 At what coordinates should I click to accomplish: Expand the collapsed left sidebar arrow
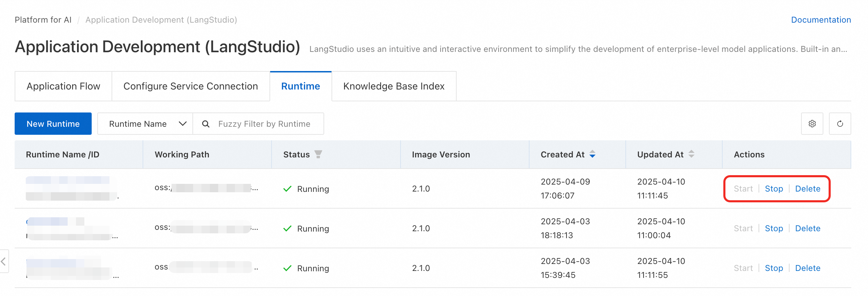3,261
